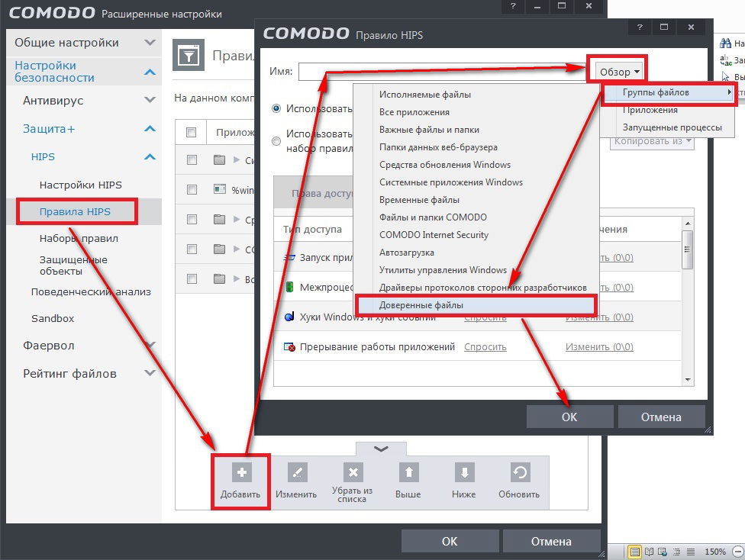Click the filter icon beside Правила heading
The image size is (745, 560).
[189, 55]
